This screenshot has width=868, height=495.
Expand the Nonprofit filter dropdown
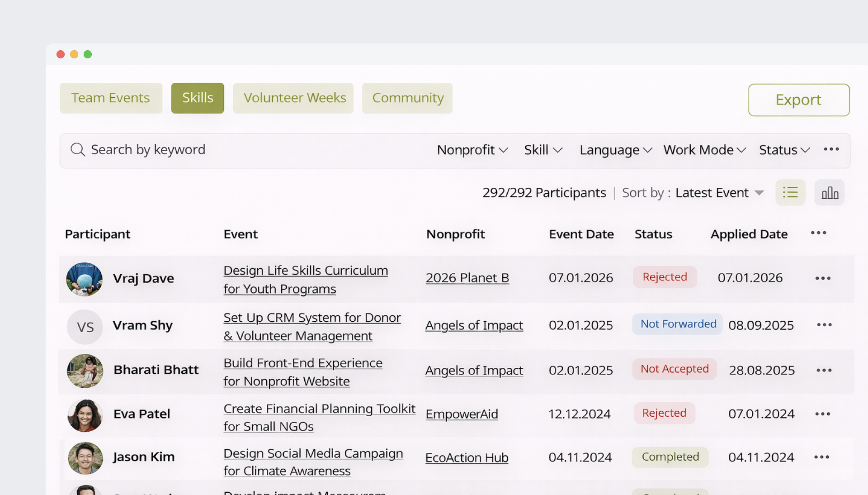point(472,150)
